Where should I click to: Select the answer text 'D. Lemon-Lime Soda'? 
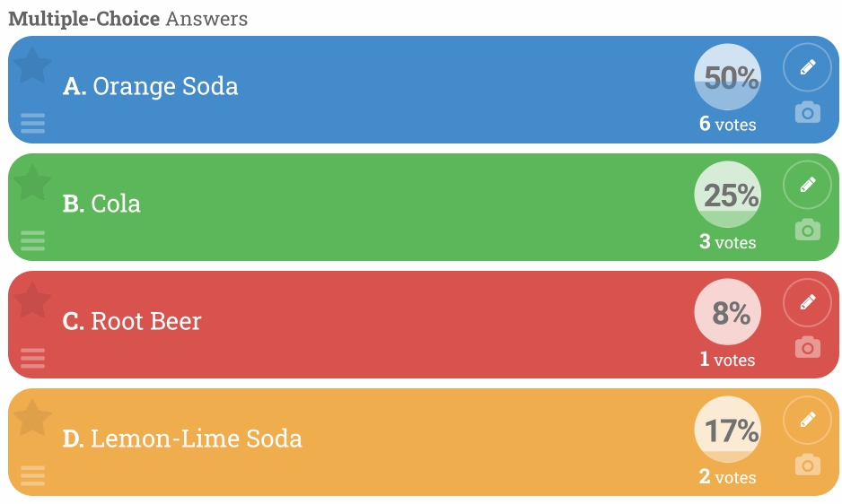click(182, 439)
